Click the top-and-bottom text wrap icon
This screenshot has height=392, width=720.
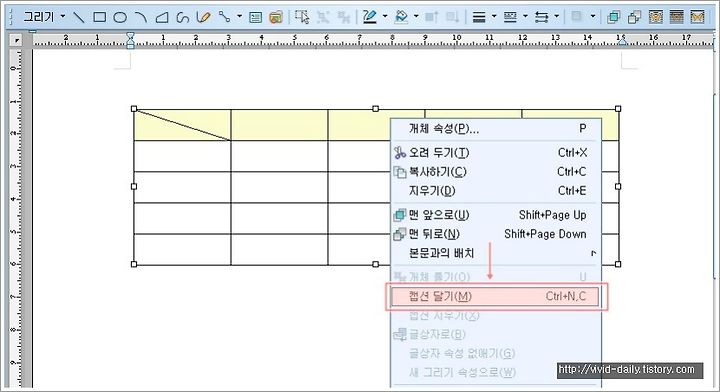coord(676,17)
